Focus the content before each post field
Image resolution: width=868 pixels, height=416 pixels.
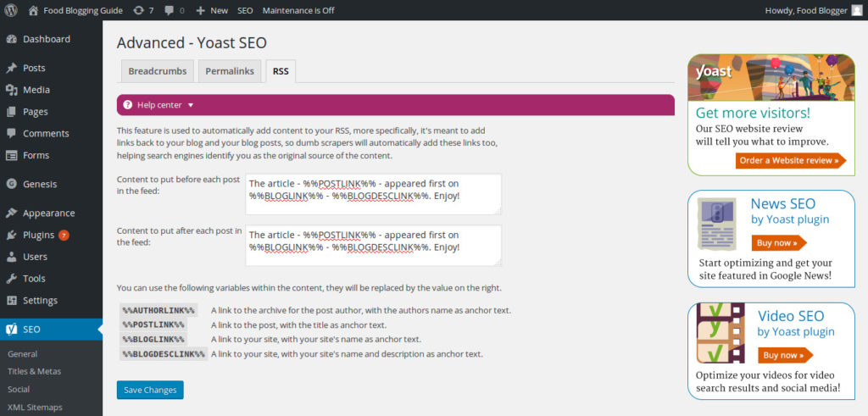click(x=374, y=194)
